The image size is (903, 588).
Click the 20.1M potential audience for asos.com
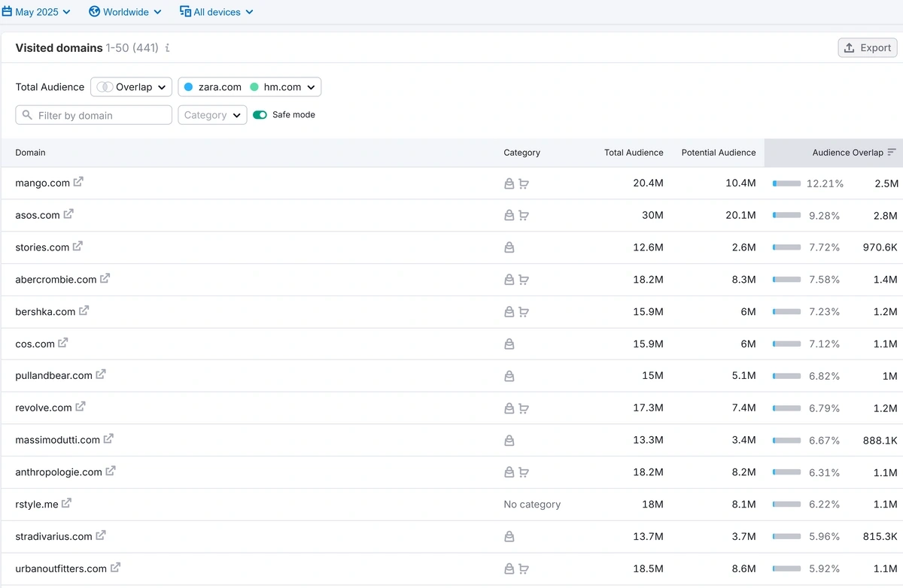point(741,215)
